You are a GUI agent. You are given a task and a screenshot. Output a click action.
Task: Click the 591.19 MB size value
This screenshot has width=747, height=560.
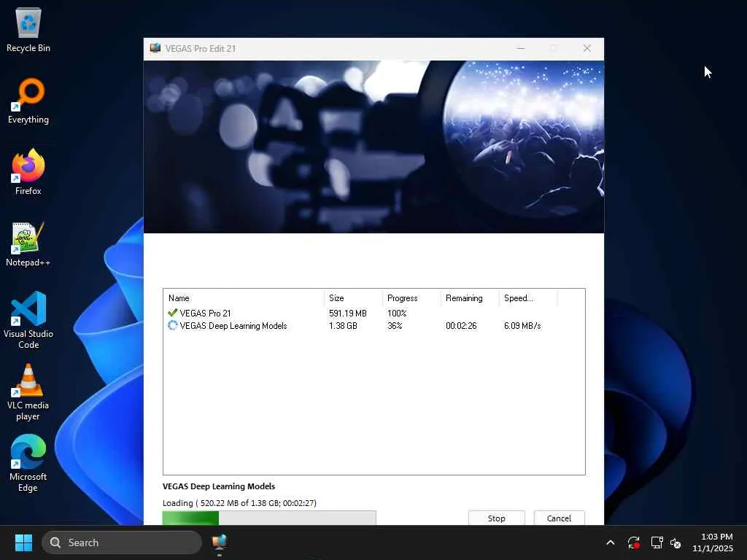click(348, 314)
